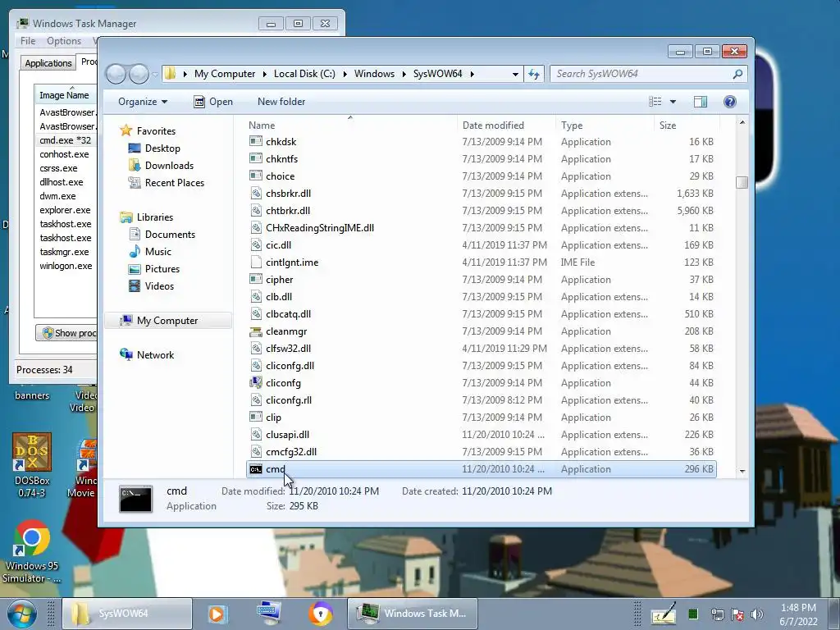Select the chsbrkr.dll file icon
840x630 pixels.
point(256,194)
